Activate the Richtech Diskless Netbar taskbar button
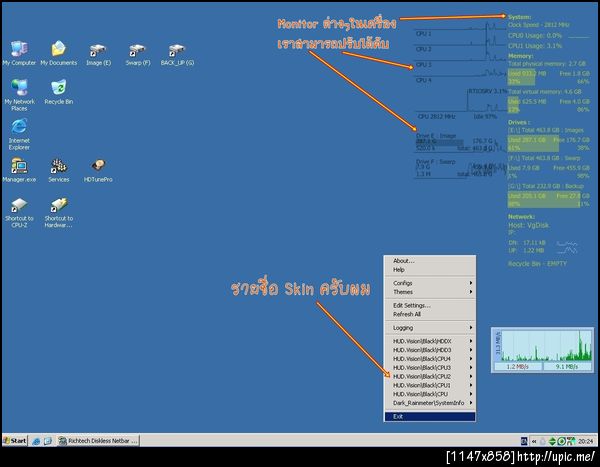 point(98,441)
